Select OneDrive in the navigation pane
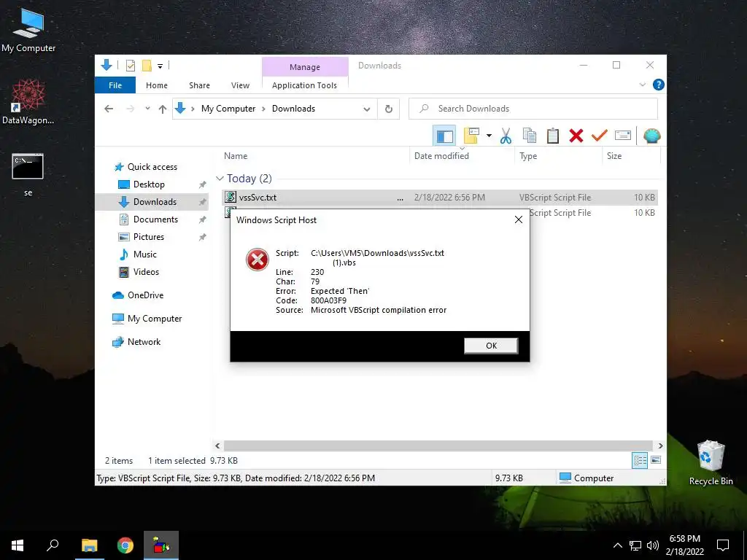747x560 pixels. (x=145, y=295)
